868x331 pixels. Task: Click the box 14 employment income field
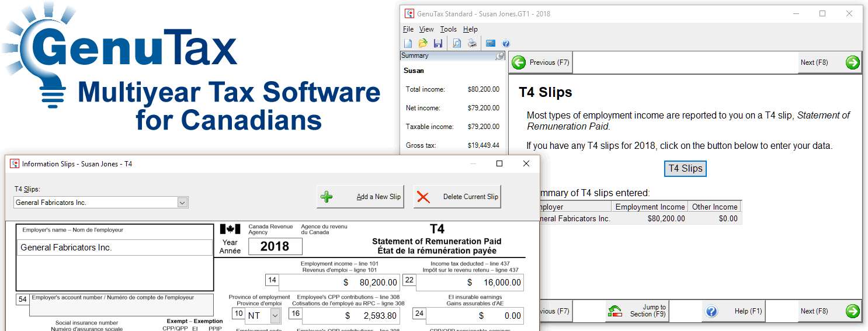339,283
